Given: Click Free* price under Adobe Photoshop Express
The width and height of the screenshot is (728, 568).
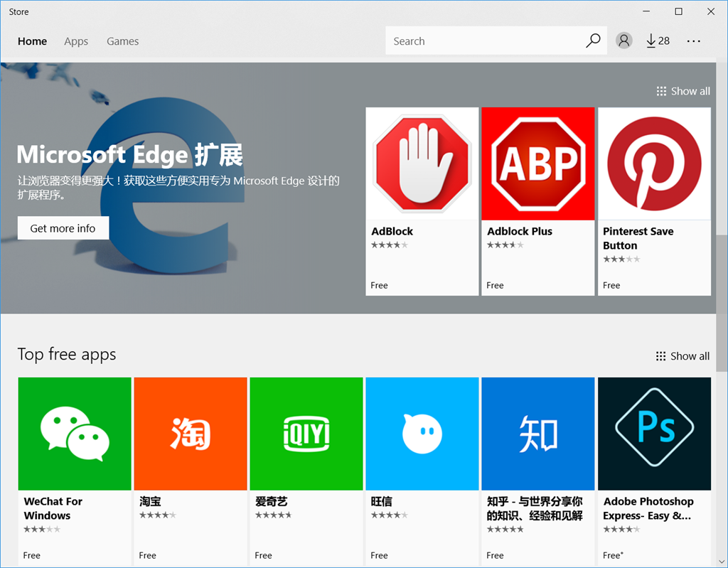Looking at the screenshot, I should pyautogui.click(x=613, y=555).
